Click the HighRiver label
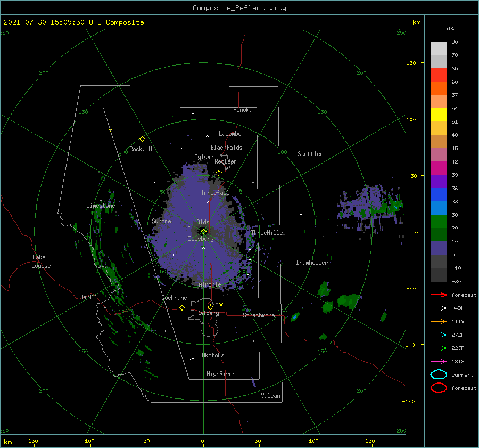The image size is (479, 448). point(221,374)
